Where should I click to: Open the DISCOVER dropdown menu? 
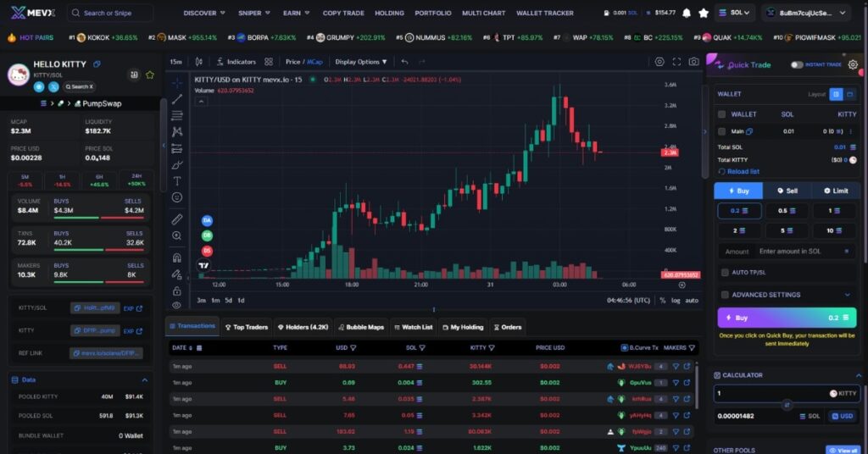pos(204,13)
